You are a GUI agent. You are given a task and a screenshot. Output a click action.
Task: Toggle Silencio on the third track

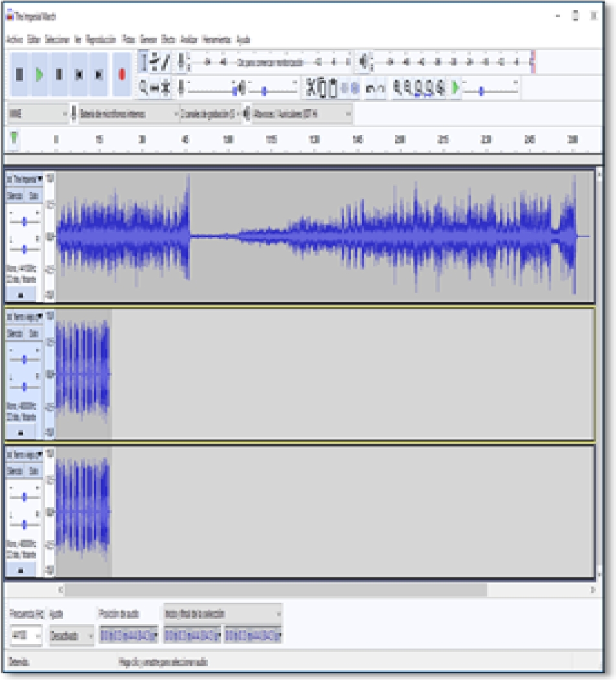pos(15,471)
